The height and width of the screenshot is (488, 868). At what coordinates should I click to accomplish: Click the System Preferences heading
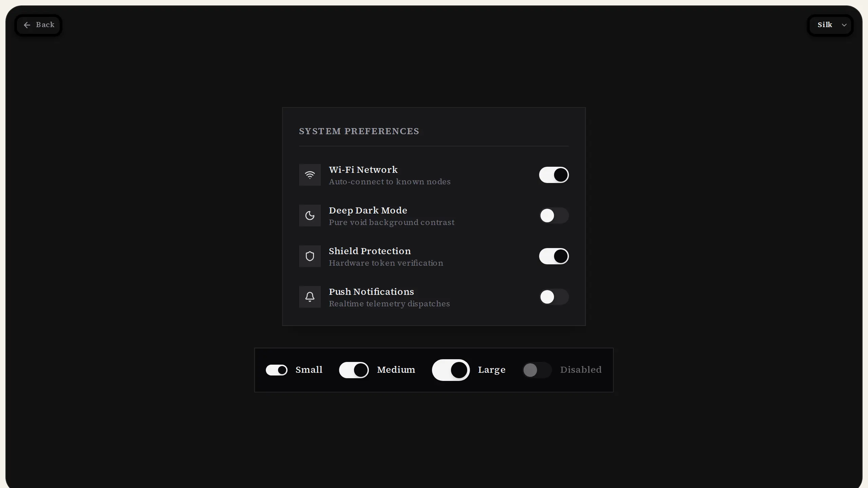(359, 131)
